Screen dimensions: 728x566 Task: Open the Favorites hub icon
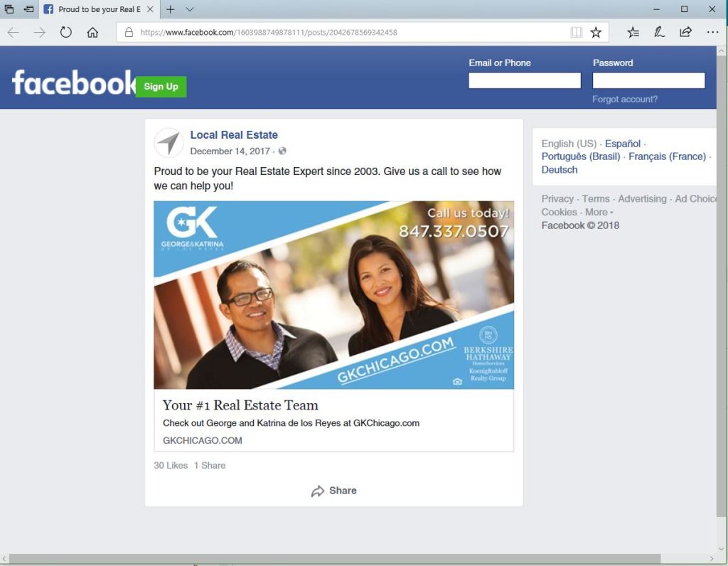(x=633, y=32)
